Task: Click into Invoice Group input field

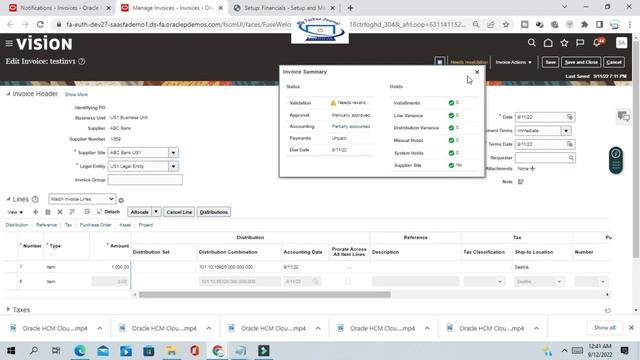Action: pyautogui.click(x=145, y=180)
